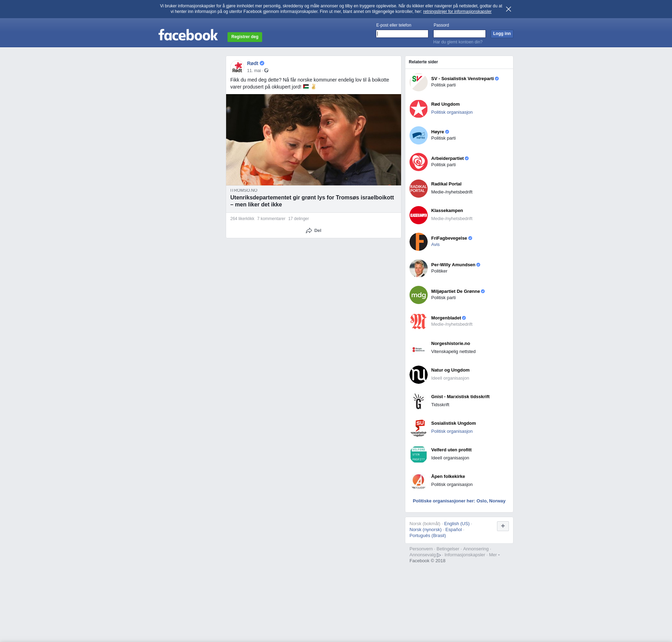The height and width of the screenshot is (642, 672).
Task: Open the Velferd uten profitt logo
Action: point(419,454)
